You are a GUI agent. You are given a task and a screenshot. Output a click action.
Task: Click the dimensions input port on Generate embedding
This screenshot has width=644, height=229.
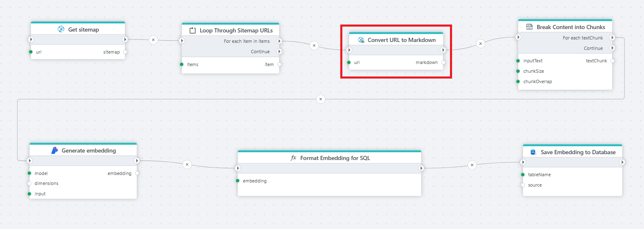click(29, 183)
